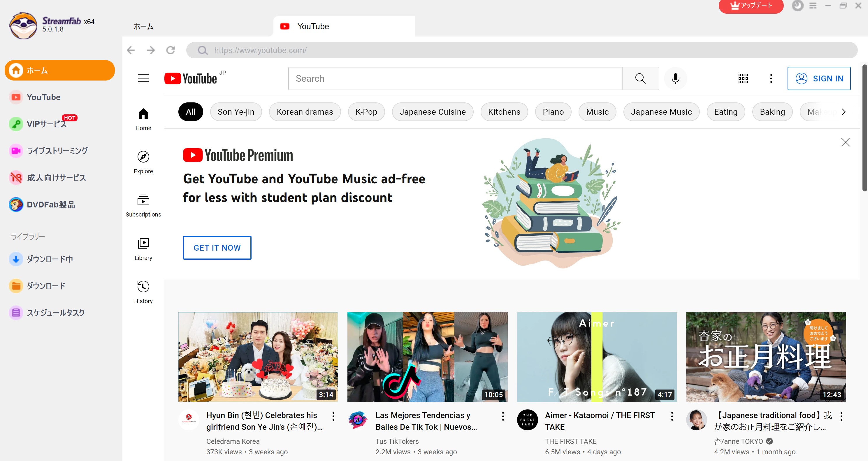Open options menu for Hyun Bin video
Viewport: 868px width, 461px height.
coord(333,416)
